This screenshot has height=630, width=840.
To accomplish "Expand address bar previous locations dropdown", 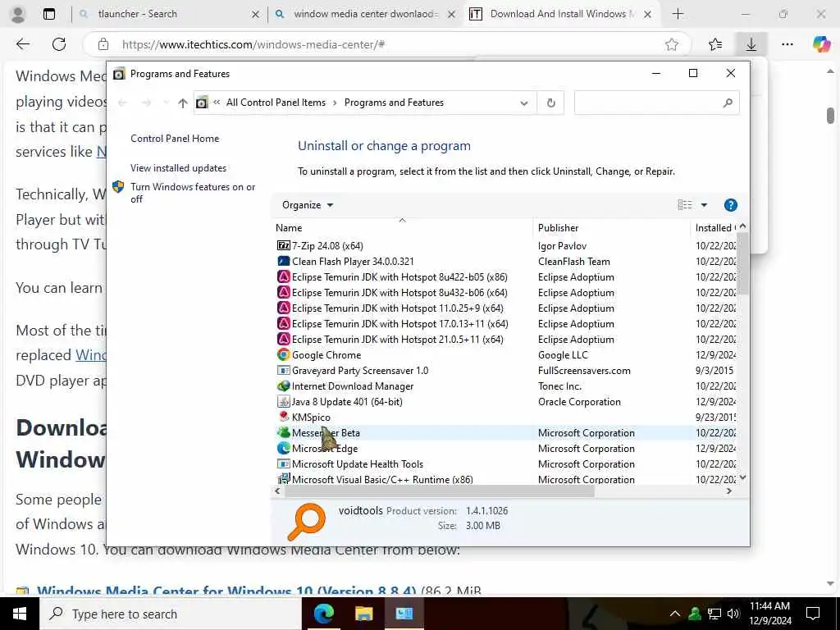I will (524, 103).
